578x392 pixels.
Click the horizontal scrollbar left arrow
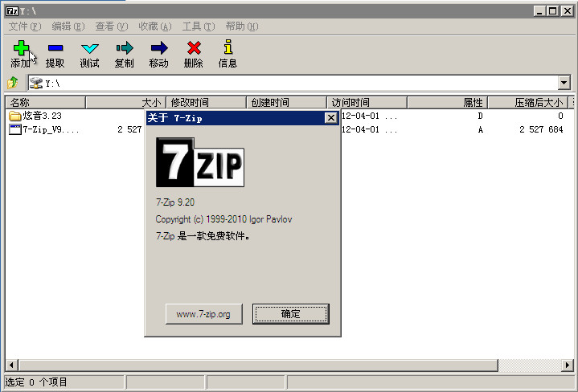(12, 365)
